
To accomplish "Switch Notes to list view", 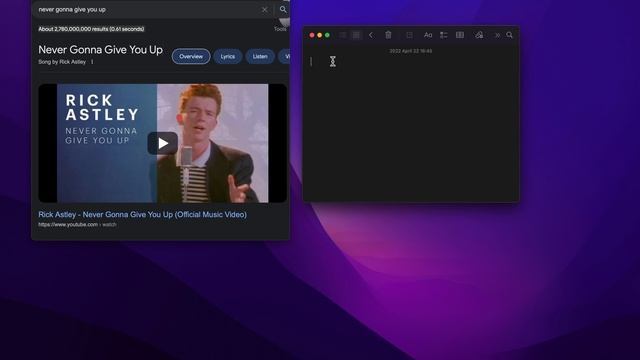I will [343, 35].
